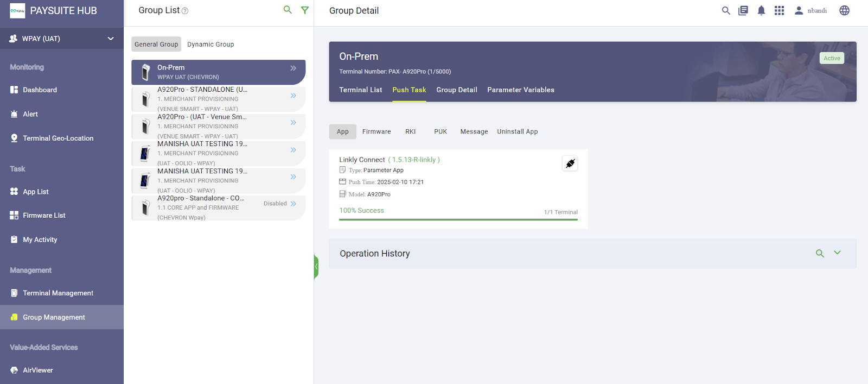The width and height of the screenshot is (868, 384).
Task: Click the Terminal Management device icon
Action: pos(14,293)
